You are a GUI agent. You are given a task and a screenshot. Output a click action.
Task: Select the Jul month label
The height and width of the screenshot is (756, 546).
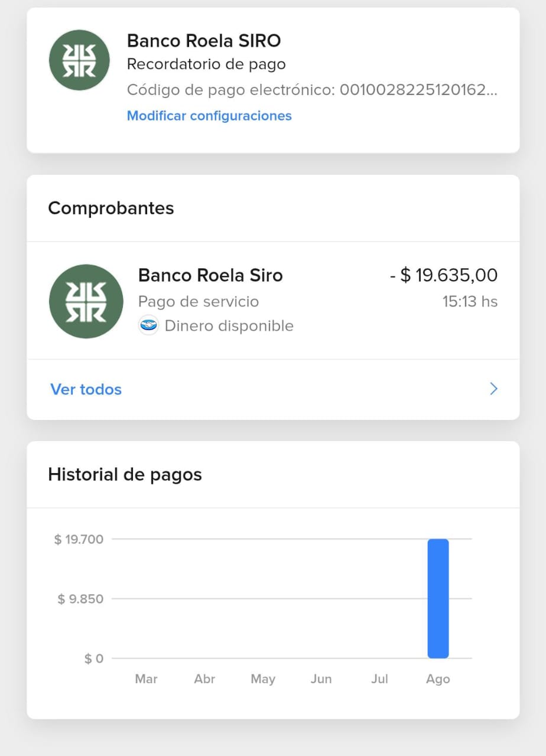click(379, 679)
